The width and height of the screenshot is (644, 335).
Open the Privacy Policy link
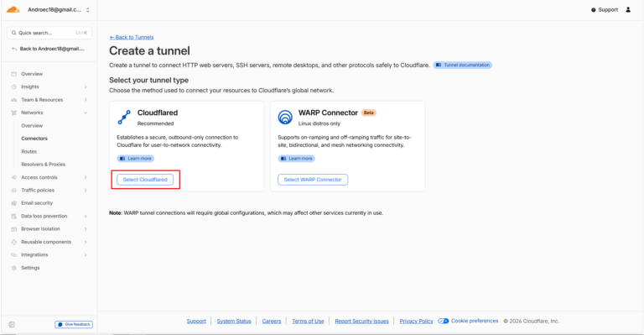click(417, 321)
